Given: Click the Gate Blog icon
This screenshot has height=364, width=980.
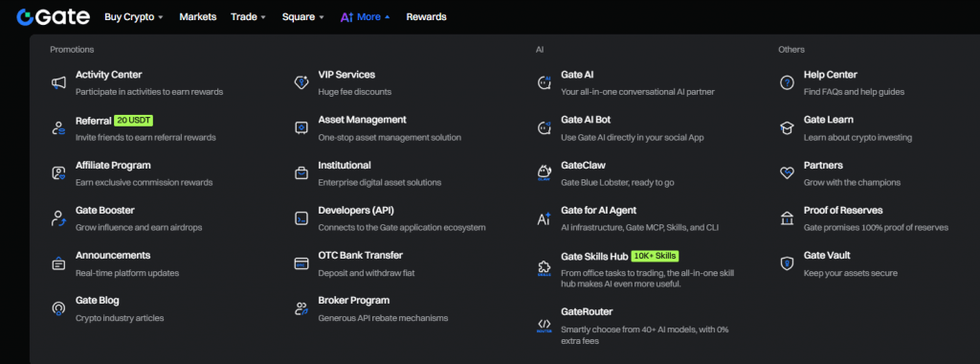Looking at the screenshot, I should [x=58, y=308].
